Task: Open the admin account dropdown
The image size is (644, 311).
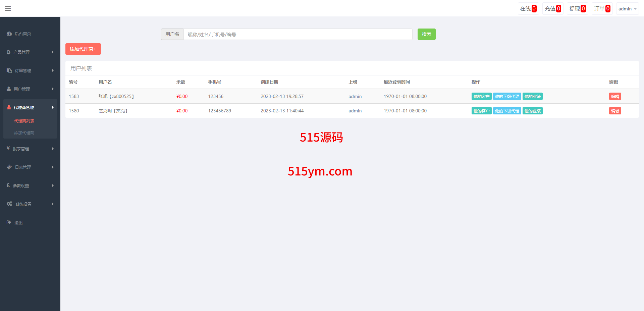Action: (x=627, y=9)
